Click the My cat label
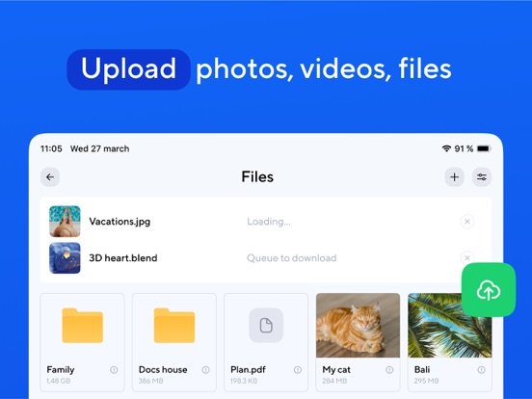The height and width of the screenshot is (399, 532). coord(336,369)
